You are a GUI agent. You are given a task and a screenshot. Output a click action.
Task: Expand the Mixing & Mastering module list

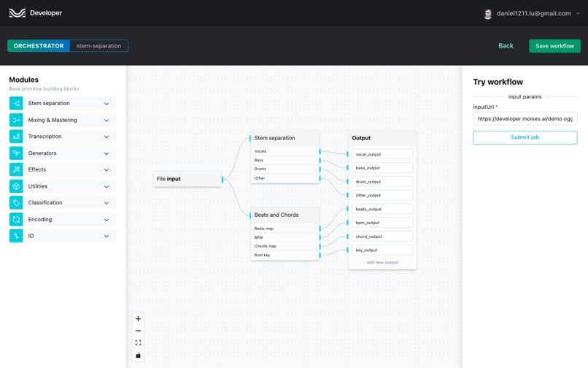(107, 120)
